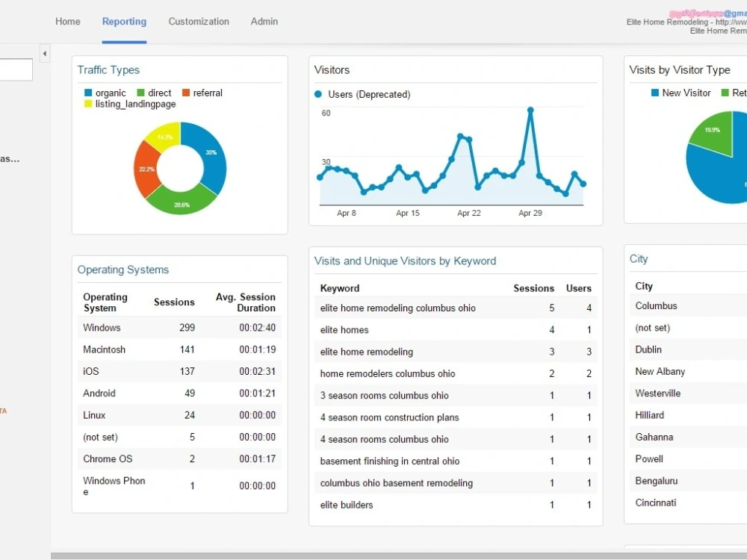
Task: Click the Bengaluru city row
Action: click(x=688, y=481)
